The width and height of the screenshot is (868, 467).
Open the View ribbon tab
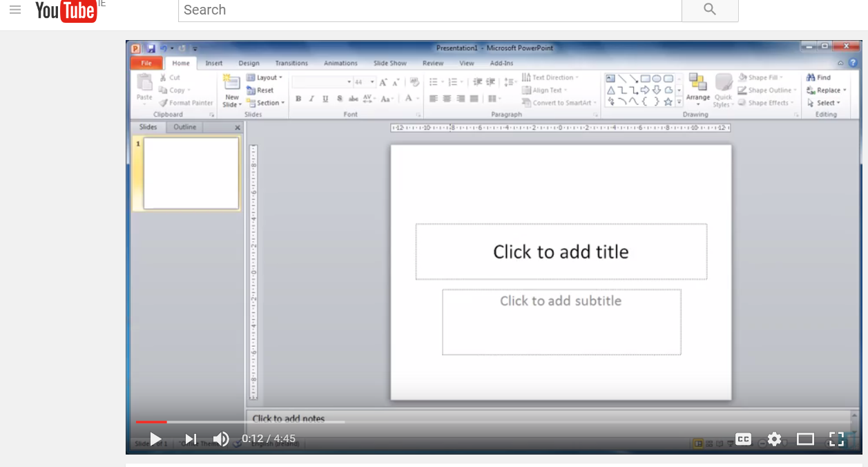(x=467, y=64)
